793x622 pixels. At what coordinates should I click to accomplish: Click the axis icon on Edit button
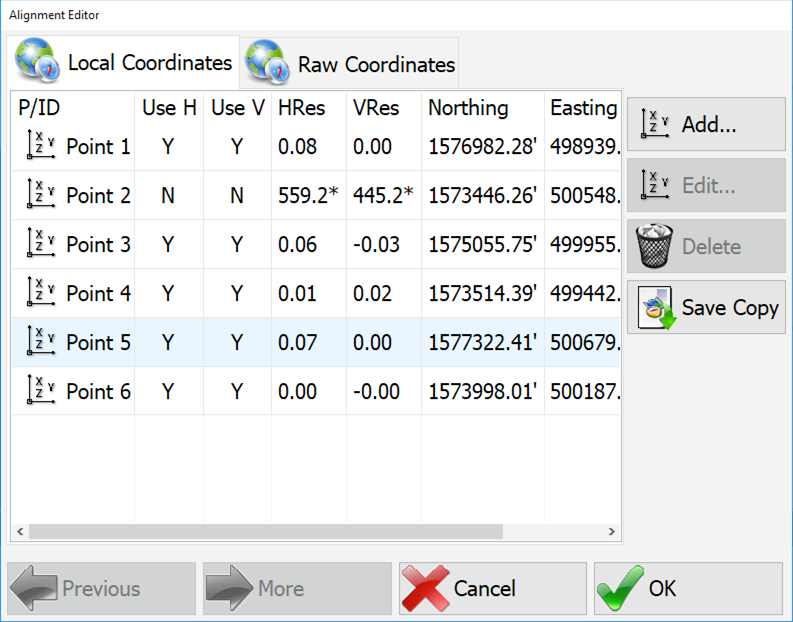655,185
